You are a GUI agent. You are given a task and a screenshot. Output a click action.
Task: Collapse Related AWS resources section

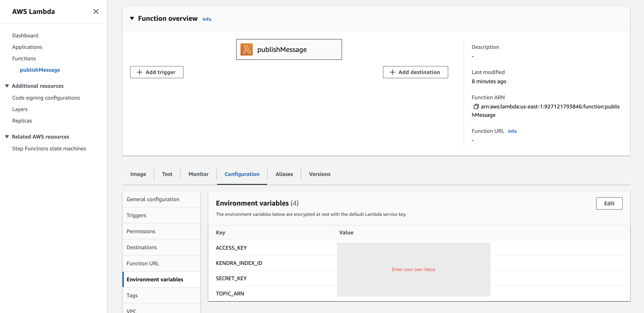[7, 137]
